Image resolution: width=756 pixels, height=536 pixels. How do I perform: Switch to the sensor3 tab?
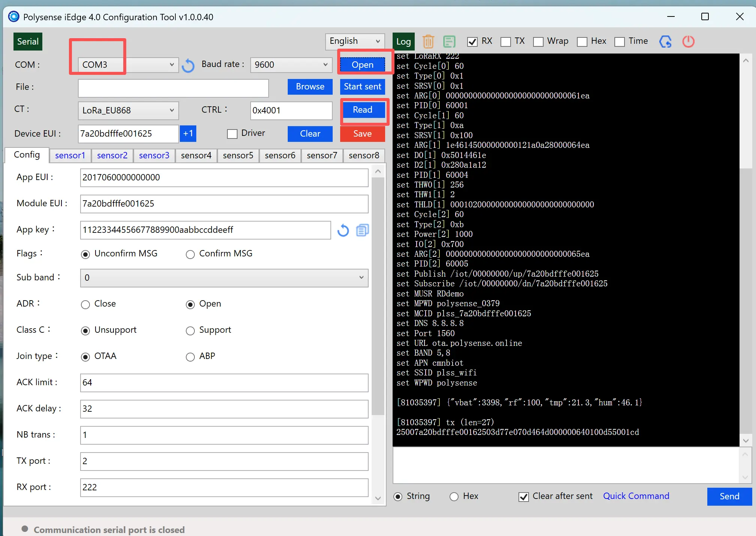[154, 155]
